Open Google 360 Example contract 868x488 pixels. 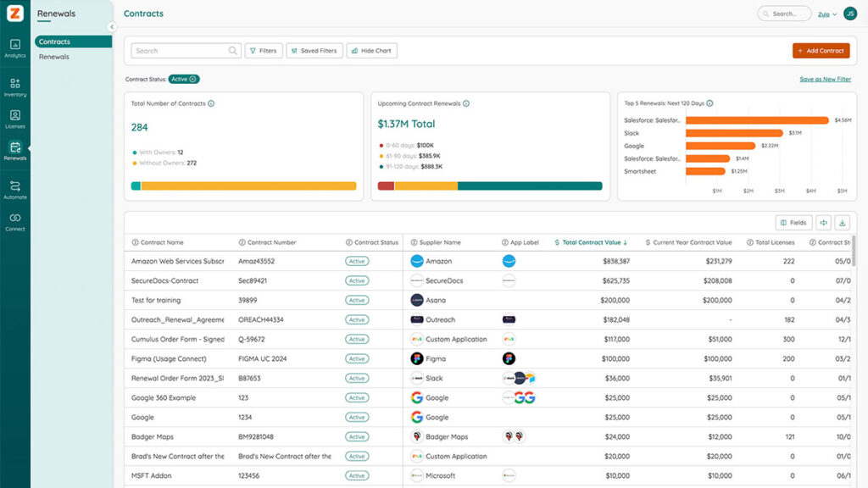tap(164, 398)
